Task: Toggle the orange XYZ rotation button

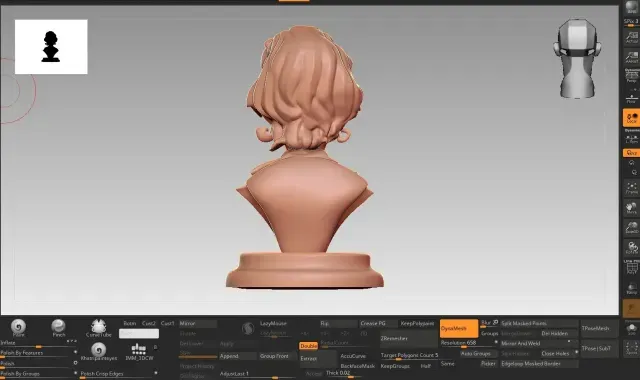Action: pyautogui.click(x=631, y=153)
